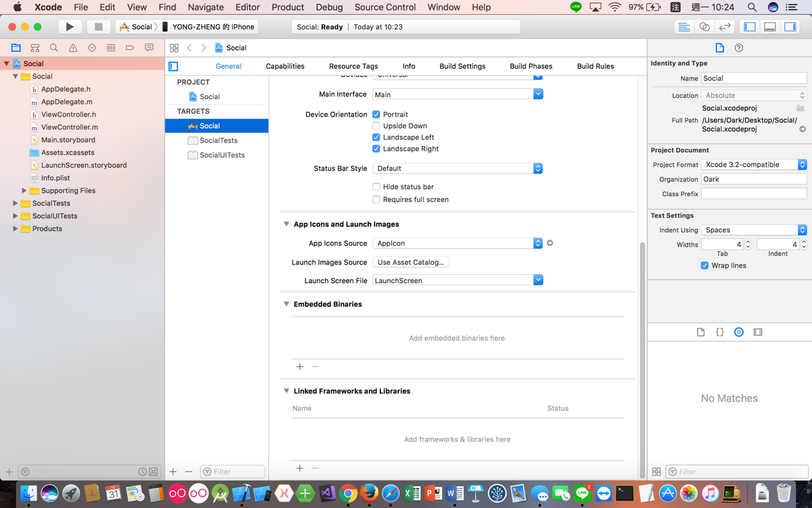Collapse App Icons and Launch Images section
Screen dimensions: 812x508
[286, 224]
